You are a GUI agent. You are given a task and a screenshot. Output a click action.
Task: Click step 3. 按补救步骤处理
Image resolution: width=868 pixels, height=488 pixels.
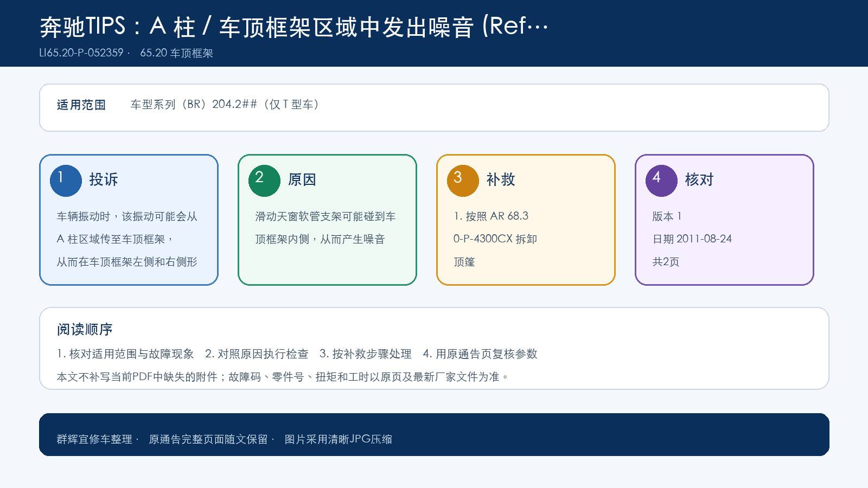point(366,354)
